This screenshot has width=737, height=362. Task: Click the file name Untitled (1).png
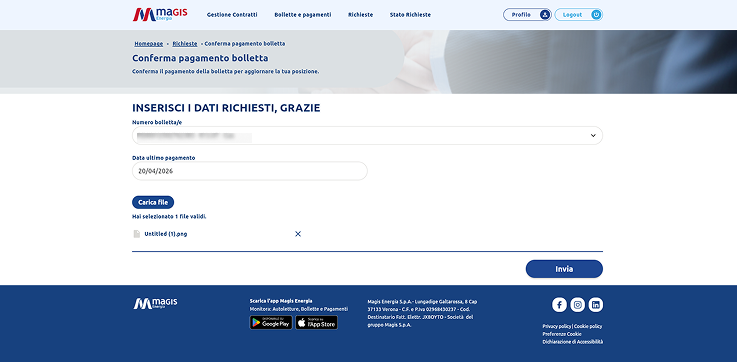point(166,234)
